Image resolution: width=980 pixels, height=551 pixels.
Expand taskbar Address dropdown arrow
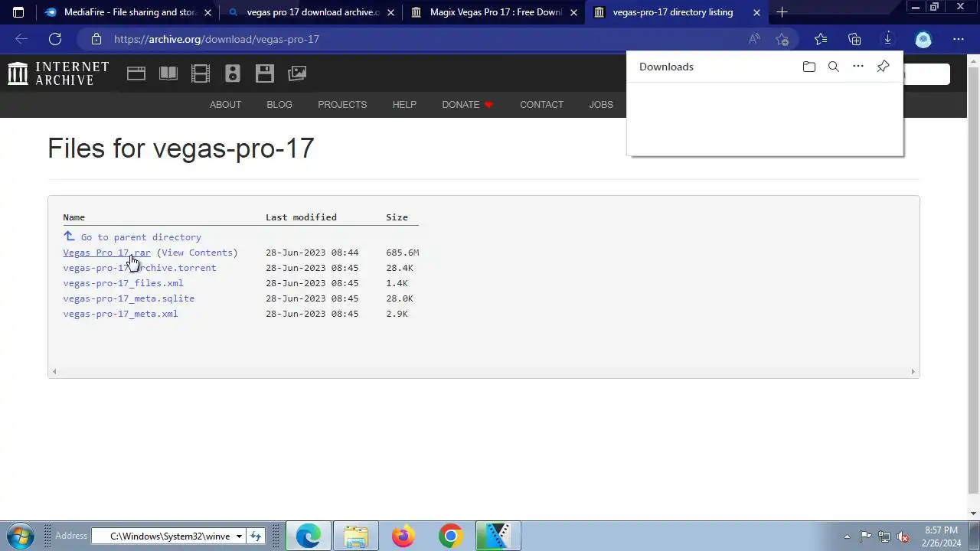point(239,536)
